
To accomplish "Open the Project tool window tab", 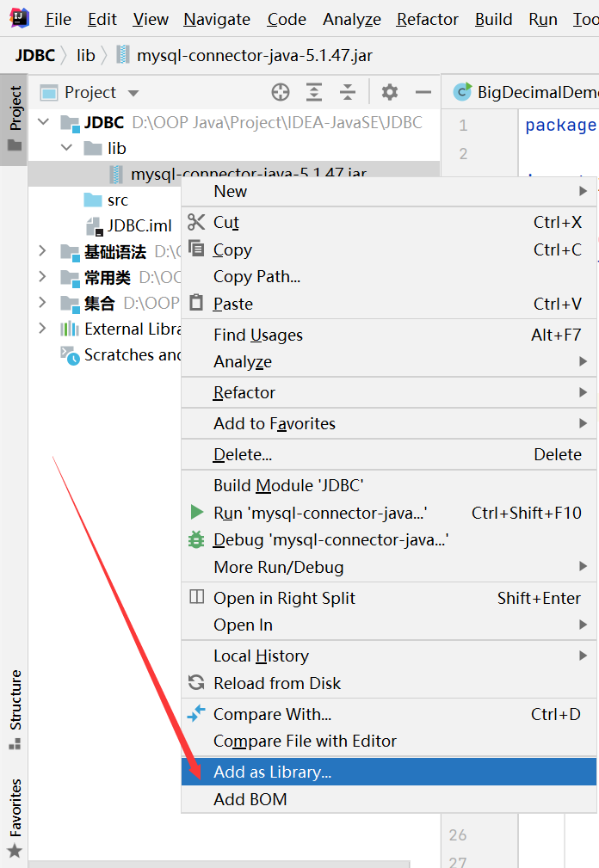I will click(15, 119).
